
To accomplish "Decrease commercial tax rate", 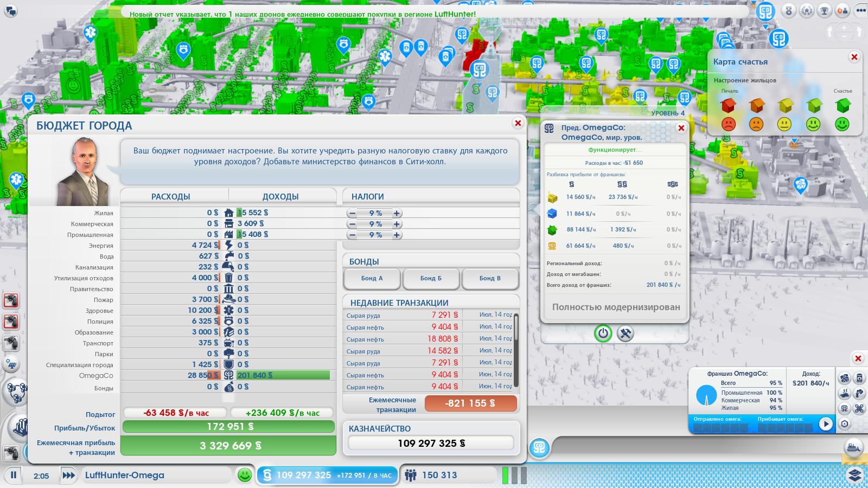I will coord(353,224).
